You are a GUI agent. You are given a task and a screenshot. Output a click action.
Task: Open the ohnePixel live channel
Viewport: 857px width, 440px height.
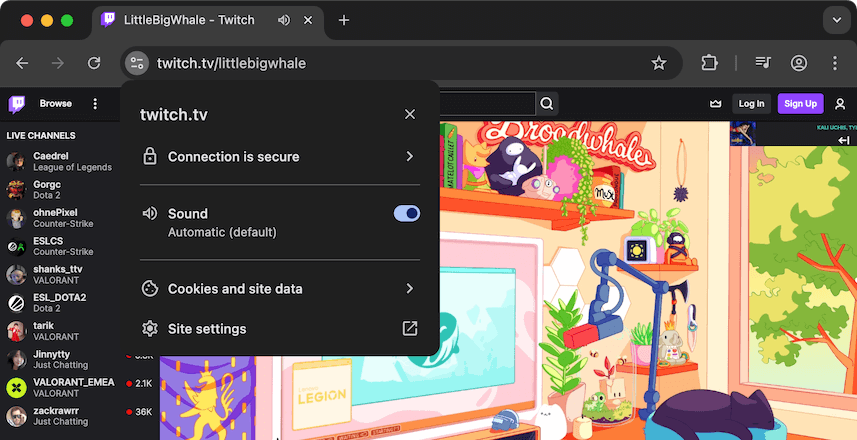click(x=60, y=218)
